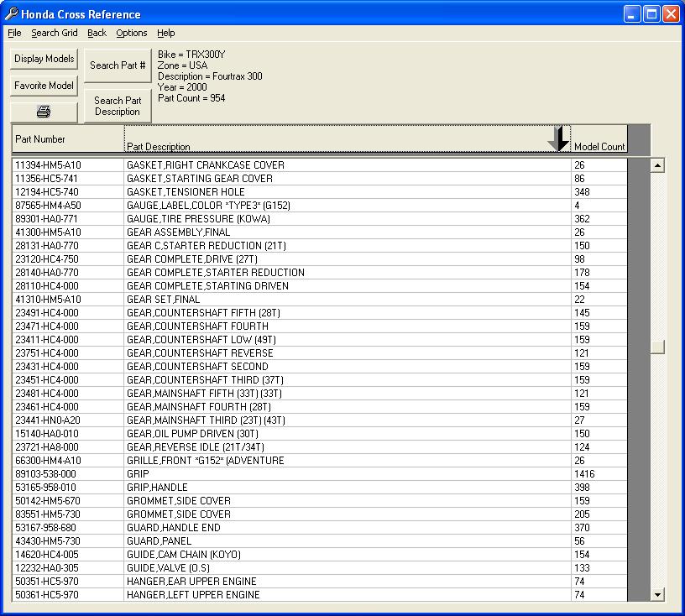
Task: Click model count 348 cell
Action: point(599,192)
